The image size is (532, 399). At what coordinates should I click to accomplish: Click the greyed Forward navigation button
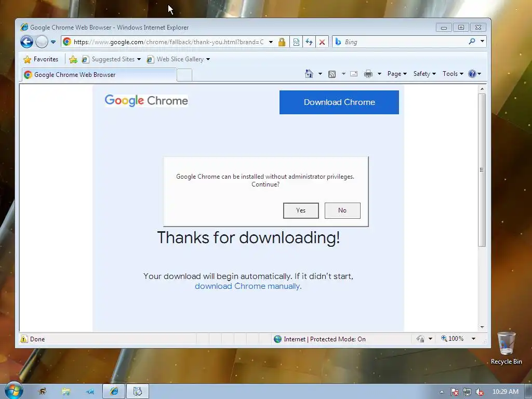[42, 42]
